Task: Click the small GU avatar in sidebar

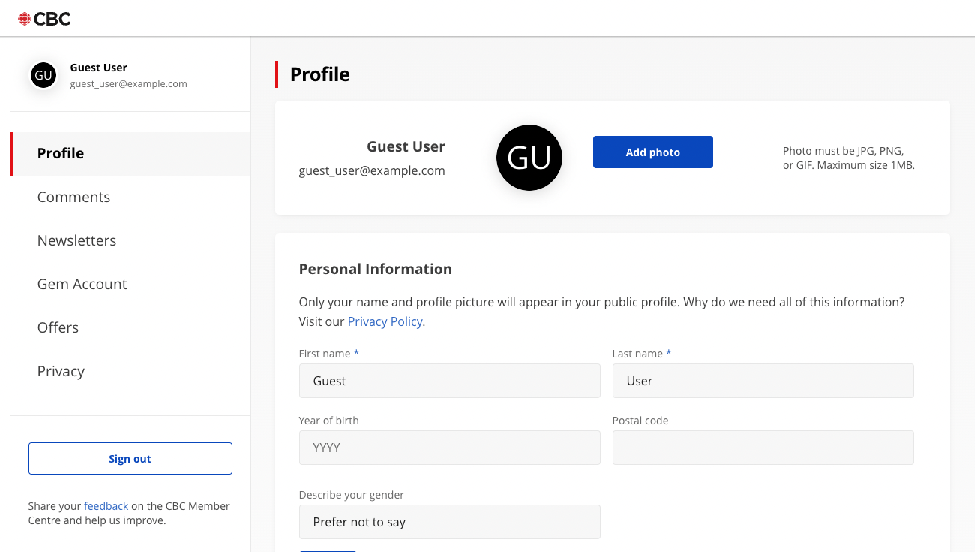Action: pyautogui.click(x=44, y=75)
